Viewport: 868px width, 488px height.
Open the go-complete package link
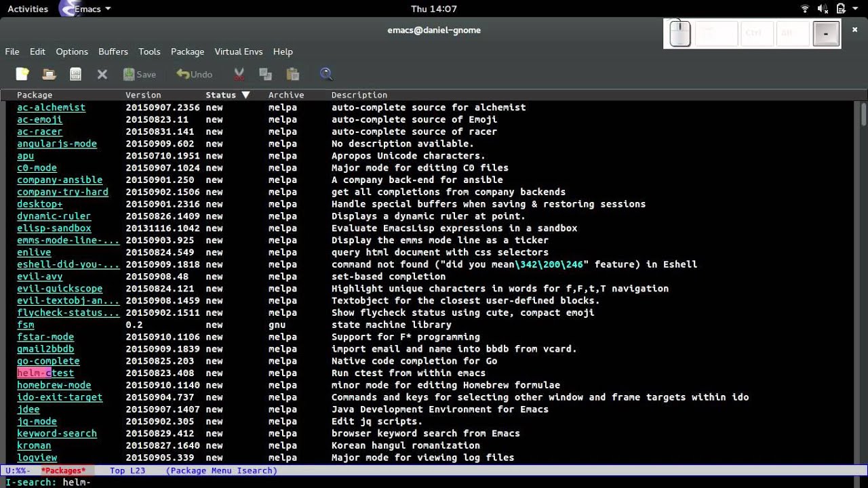click(x=48, y=361)
